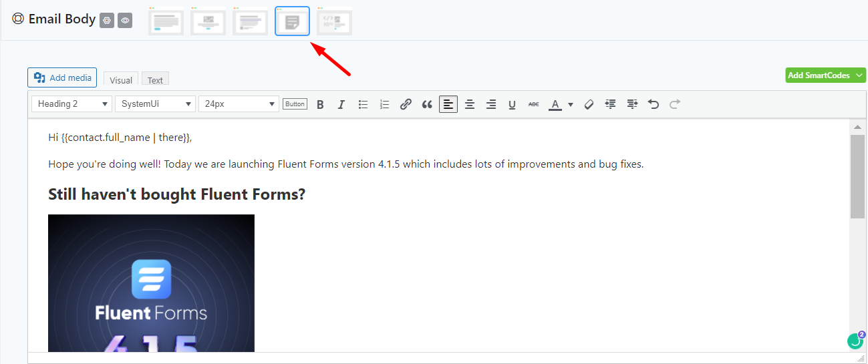The image size is (868, 364).
Task: Open the green Grammarly badge
Action: [x=856, y=341]
